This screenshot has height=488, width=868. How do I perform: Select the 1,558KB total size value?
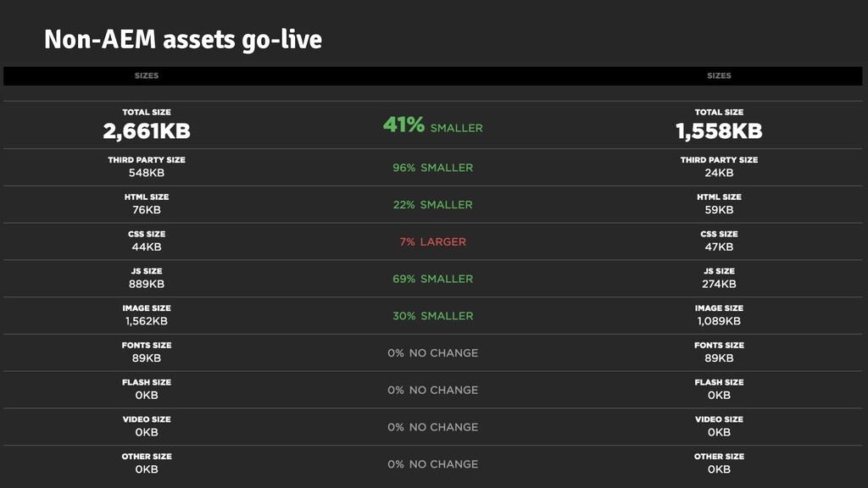click(x=719, y=131)
